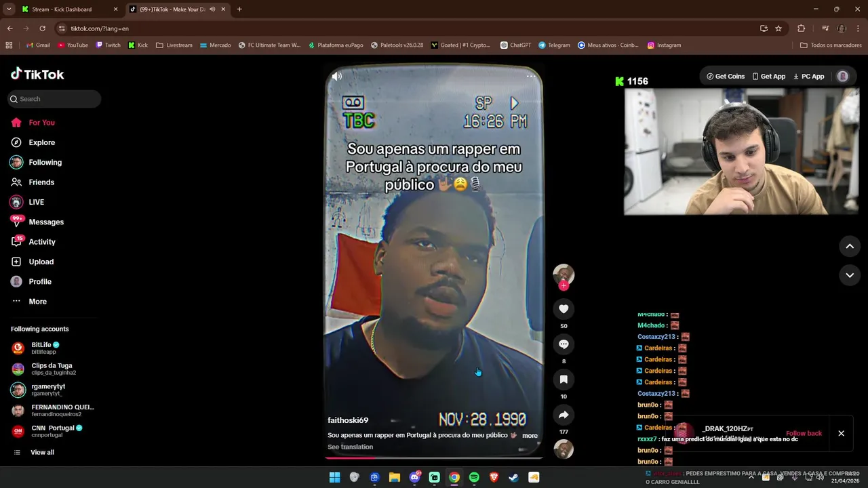
Task: Open the ChatGPT bookmark
Action: pos(515,45)
